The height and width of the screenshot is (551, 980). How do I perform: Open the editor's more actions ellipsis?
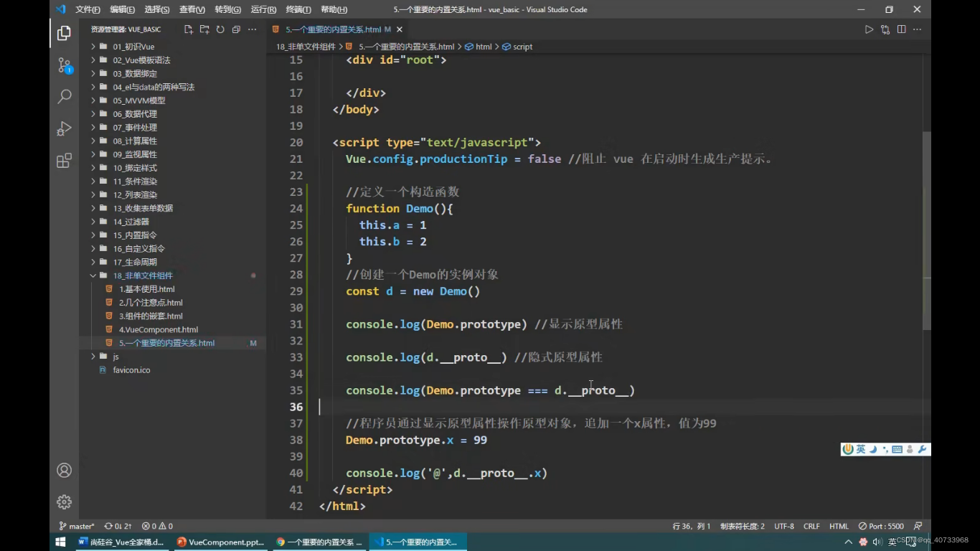(x=918, y=29)
